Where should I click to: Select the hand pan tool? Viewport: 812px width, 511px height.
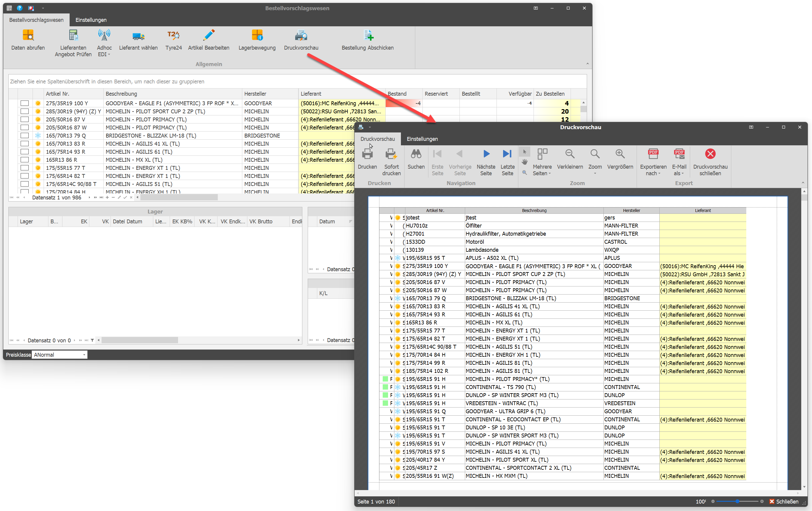[x=524, y=162]
